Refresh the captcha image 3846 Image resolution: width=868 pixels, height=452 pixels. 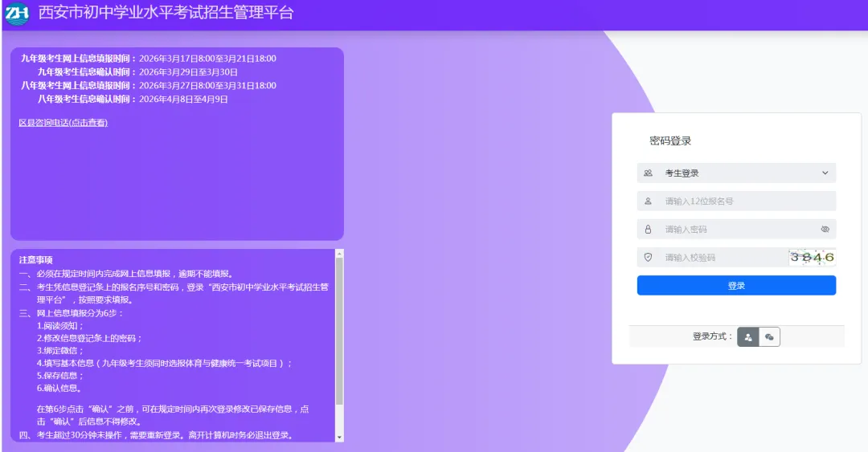[812, 257]
